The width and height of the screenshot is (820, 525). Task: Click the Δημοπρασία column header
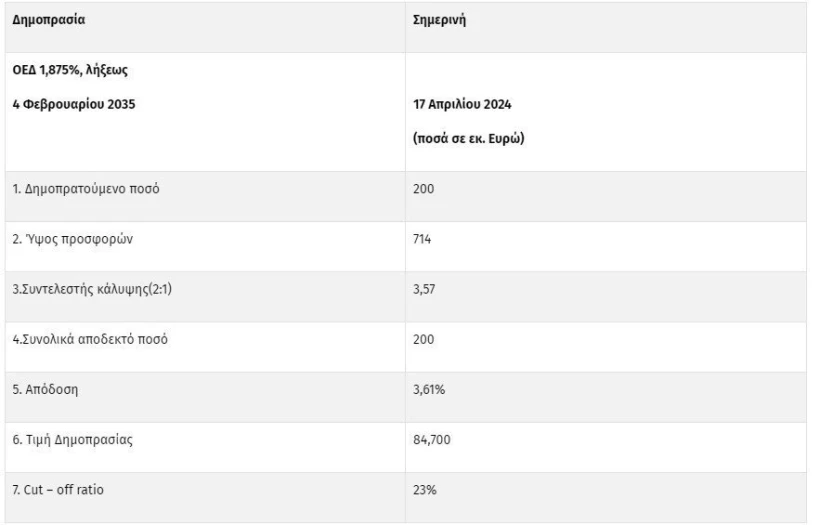point(49,20)
